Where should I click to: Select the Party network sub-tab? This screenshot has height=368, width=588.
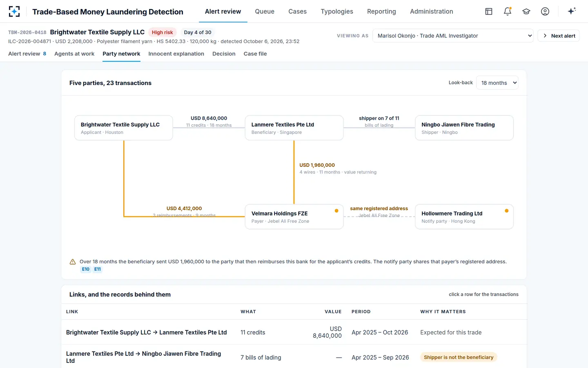coord(121,54)
